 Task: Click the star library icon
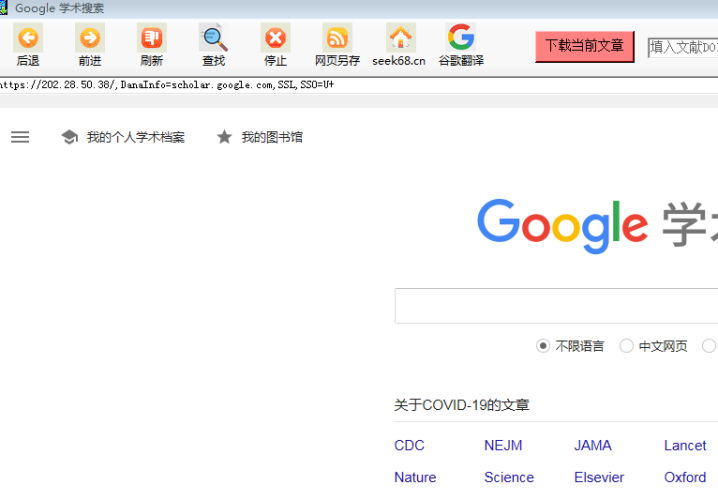(224, 136)
